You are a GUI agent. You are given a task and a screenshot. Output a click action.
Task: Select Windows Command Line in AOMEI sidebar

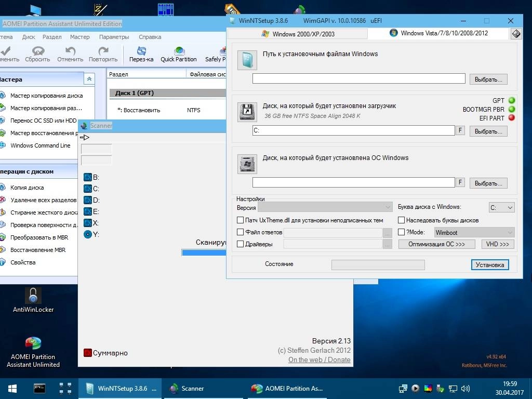tap(36, 145)
